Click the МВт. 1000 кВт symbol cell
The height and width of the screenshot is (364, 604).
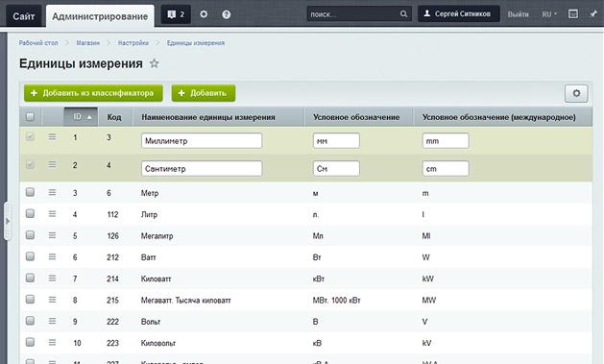point(336,301)
